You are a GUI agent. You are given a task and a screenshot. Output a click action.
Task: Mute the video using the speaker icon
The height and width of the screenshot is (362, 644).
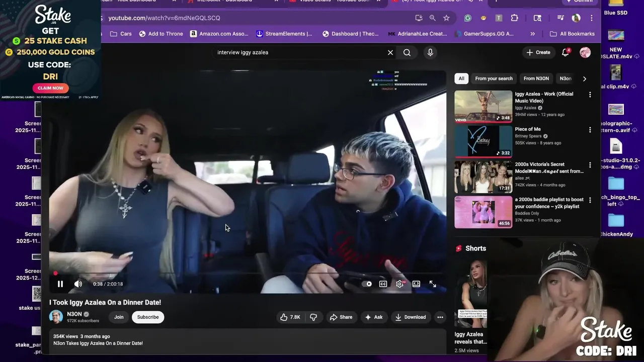[78, 284]
